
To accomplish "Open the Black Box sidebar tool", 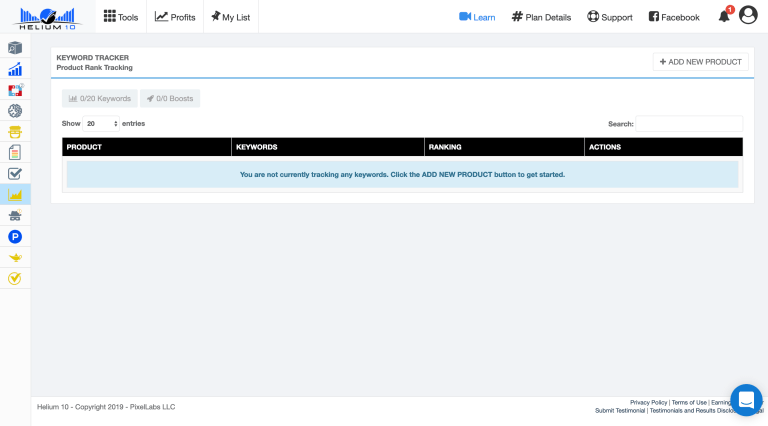I will click(15, 47).
